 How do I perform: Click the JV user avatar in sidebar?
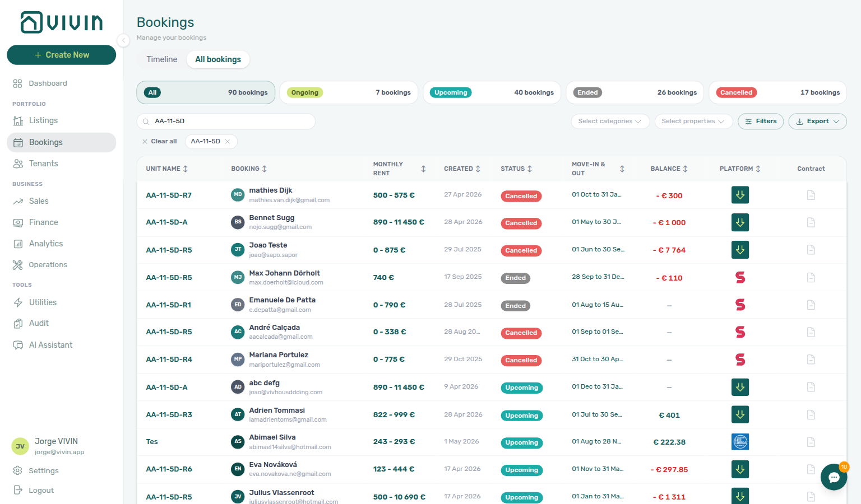tap(20, 446)
